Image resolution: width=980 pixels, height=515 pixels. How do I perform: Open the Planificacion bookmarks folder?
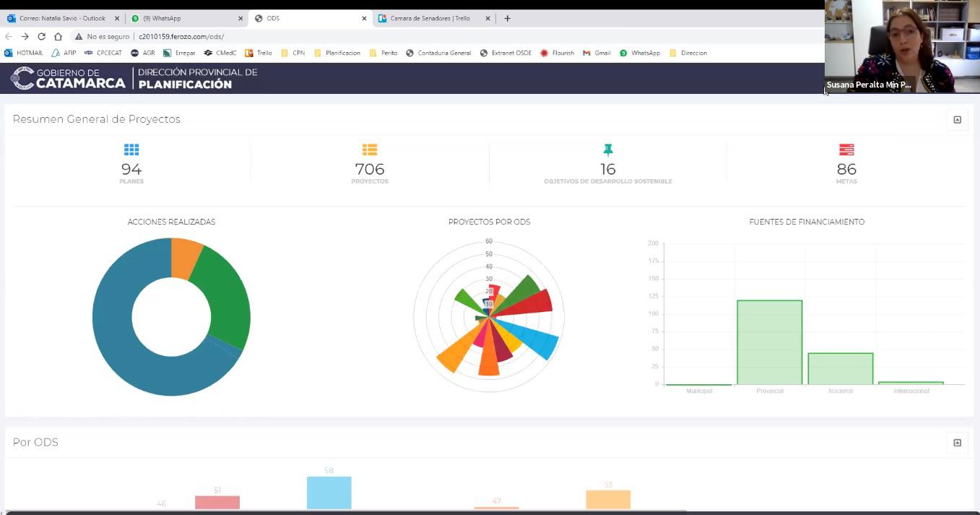tap(337, 53)
